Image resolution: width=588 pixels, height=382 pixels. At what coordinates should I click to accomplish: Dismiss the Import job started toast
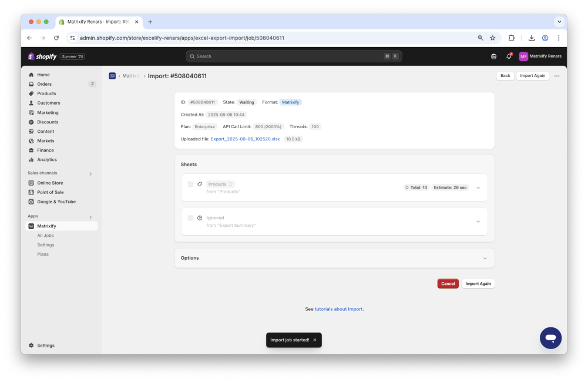[315, 340]
